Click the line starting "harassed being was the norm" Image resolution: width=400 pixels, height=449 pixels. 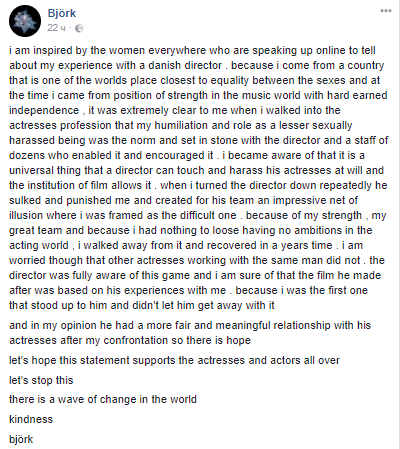[x=199, y=140]
